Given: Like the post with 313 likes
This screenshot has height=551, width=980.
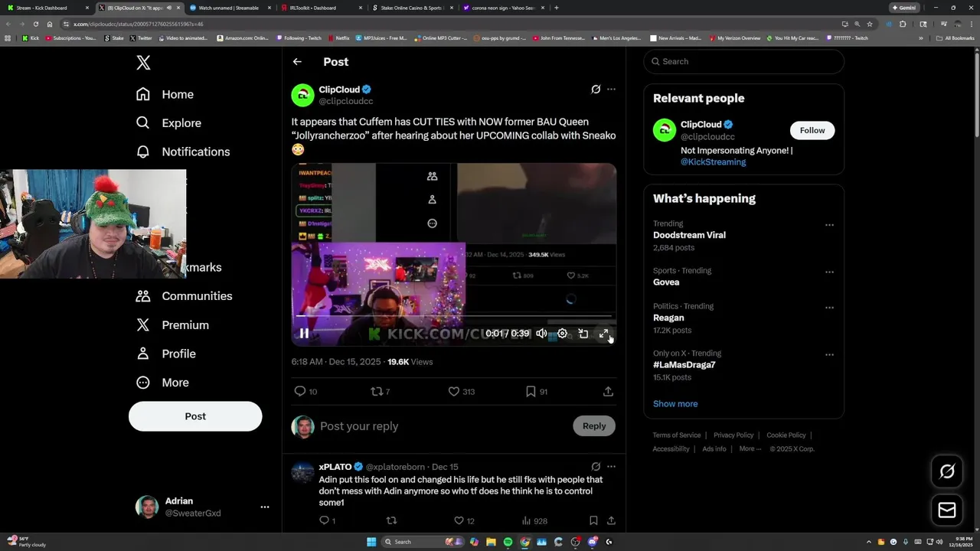Looking at the screenshot, I should 462,391.
